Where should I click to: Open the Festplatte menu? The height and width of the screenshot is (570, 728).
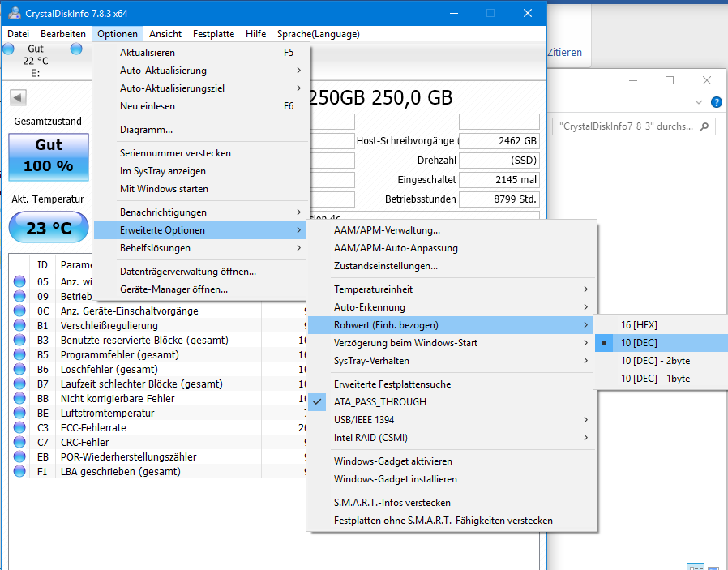click(x=213, y=34)
